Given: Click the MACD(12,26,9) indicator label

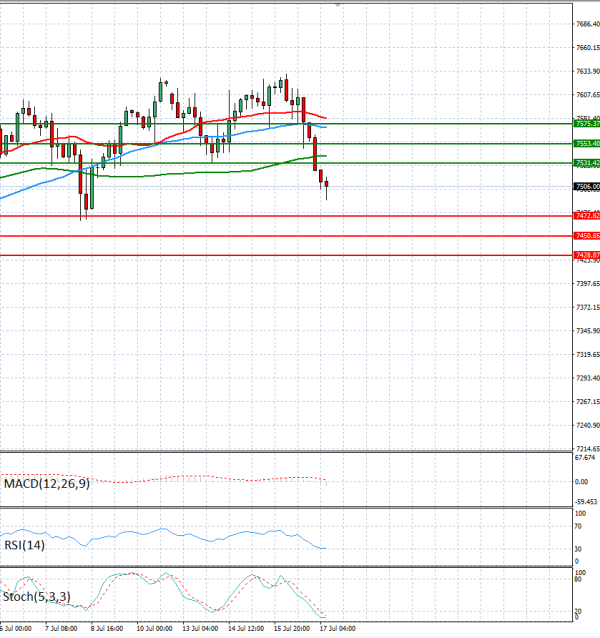Looking at the screenshot, I should tap(47, 484).
